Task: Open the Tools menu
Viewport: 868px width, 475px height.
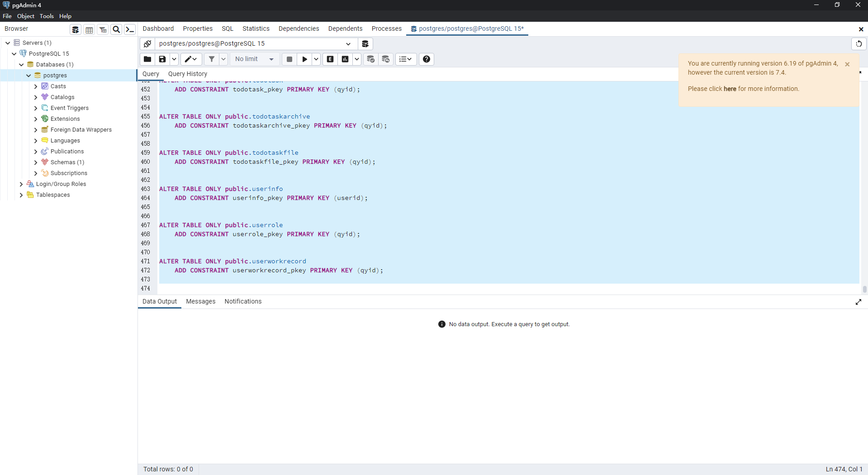Action: (47, 16)
